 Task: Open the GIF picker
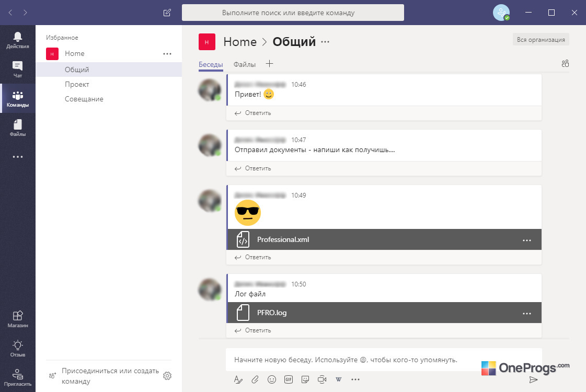pos(289,379)
